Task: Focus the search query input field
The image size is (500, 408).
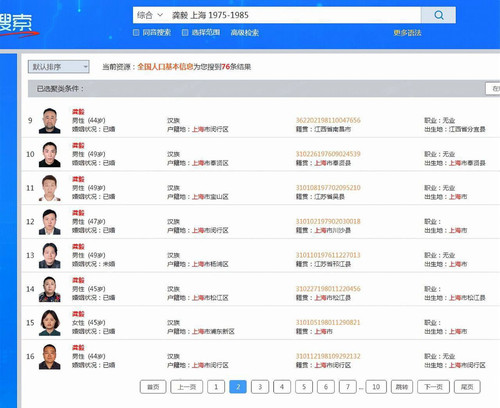Action: pyautogui.click(x=293, y=15)
